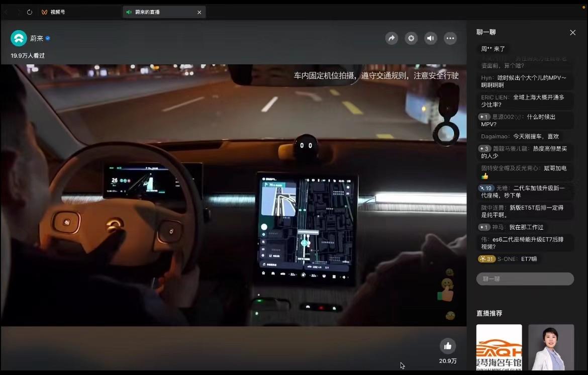Click the level 19 badge beside 无糖
Viewport: 588px width, 375px height.
485,188
